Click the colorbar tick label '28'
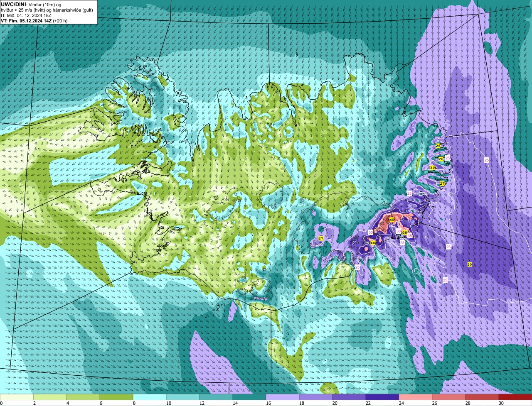Viewport: 532px width, 406px height. 468,403
